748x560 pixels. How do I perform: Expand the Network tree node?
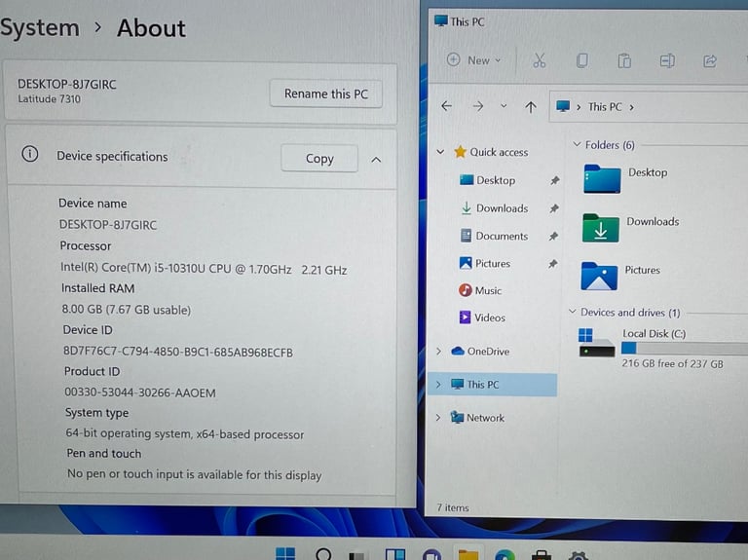click(x=438, y=418)
